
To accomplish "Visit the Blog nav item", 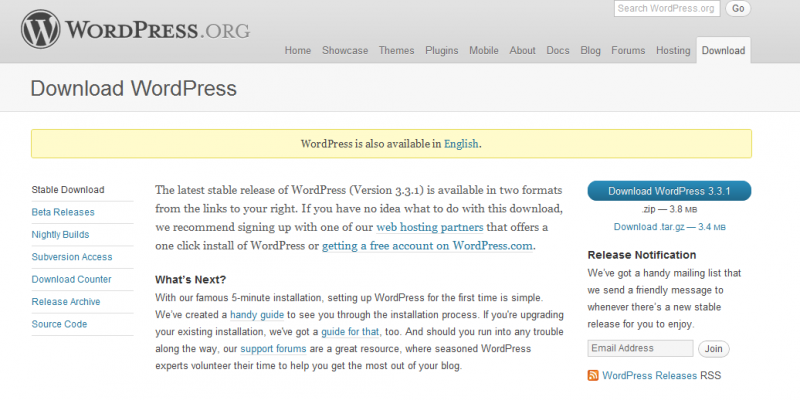I will coord(590,51).
